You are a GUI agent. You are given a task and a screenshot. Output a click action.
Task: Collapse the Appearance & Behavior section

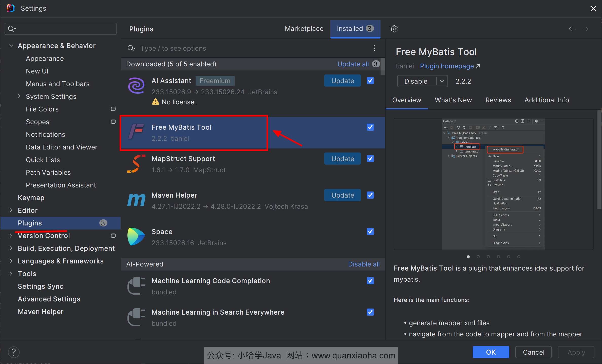(x=11, y=46)
